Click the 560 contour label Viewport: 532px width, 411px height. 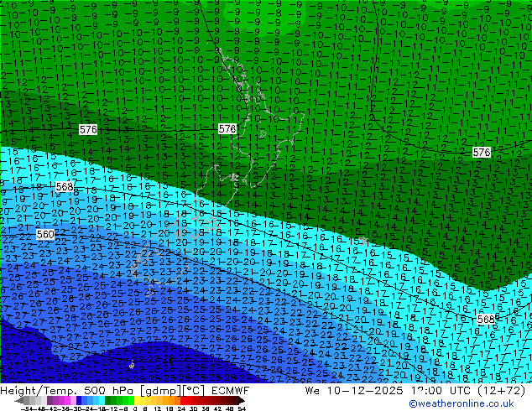(x=45, y=235)
